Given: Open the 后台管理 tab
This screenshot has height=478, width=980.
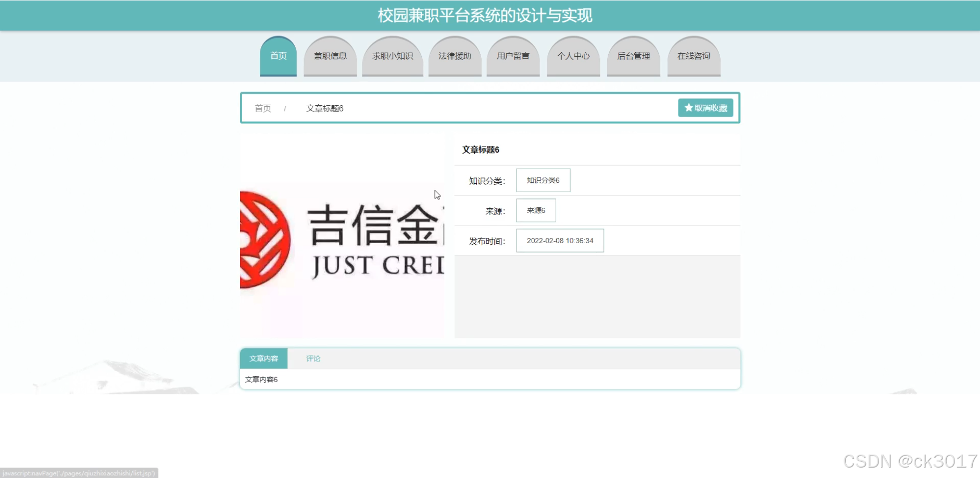Looking at the screenshot, I should pyautogui.click(x=633, y=56).
